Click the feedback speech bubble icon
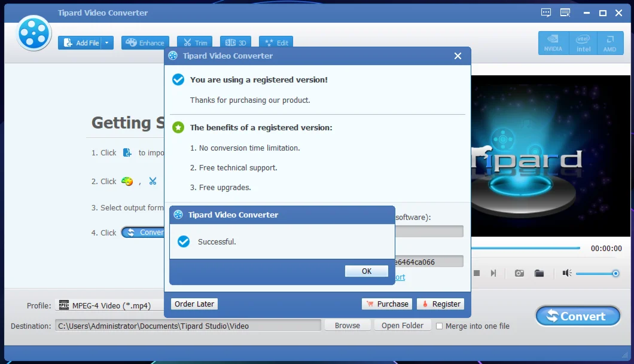This screenshot has width=634, height=364. tap(545, 13)
